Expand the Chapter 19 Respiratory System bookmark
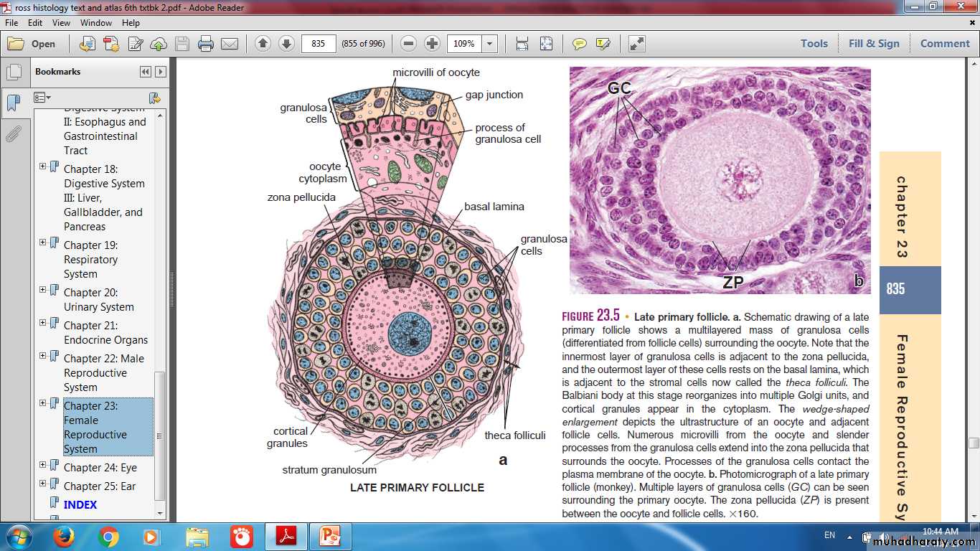Screen dimensions: 980x551 [x=43, y=242]
